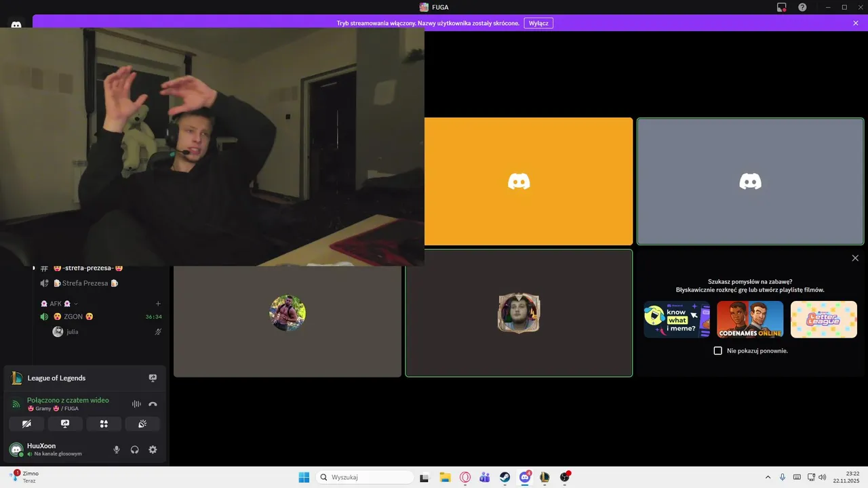The height and width of the screenshot is (488, 868).
Task: Click the system tray microphone icon
Action: 783,477
